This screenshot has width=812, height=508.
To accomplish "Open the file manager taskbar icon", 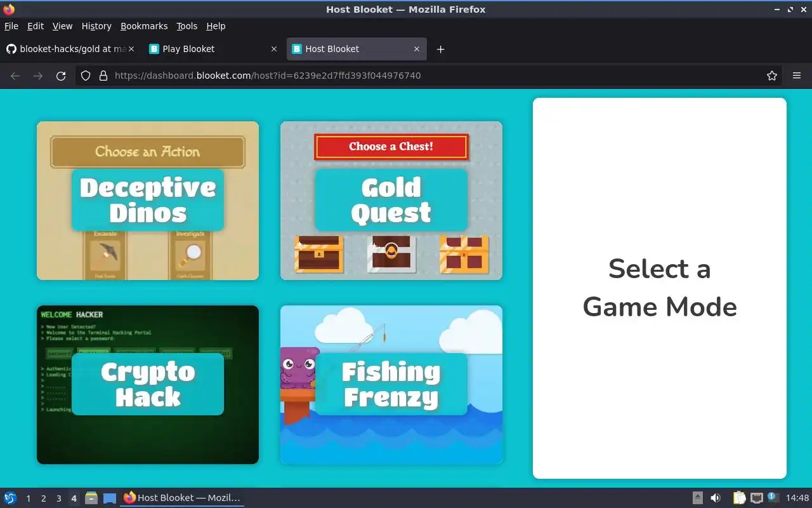I will pyautogui.click(x=91, y=498).
